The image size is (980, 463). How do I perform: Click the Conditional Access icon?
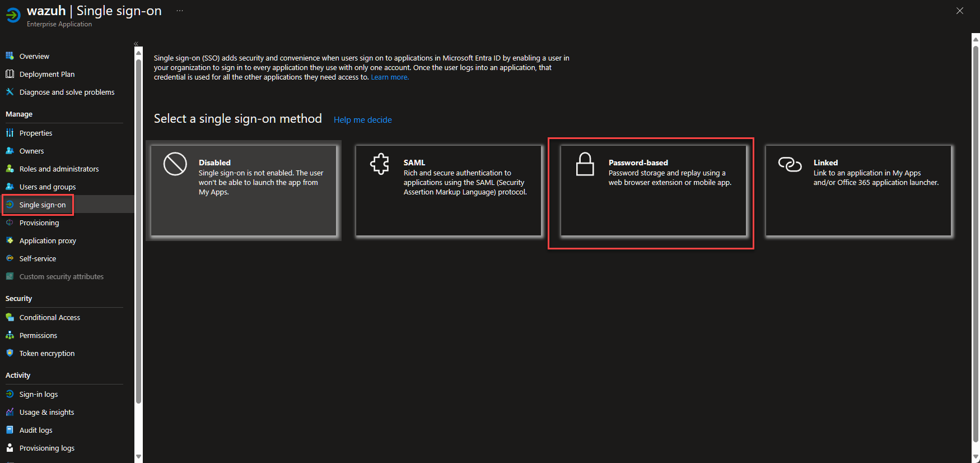(10, 317)
